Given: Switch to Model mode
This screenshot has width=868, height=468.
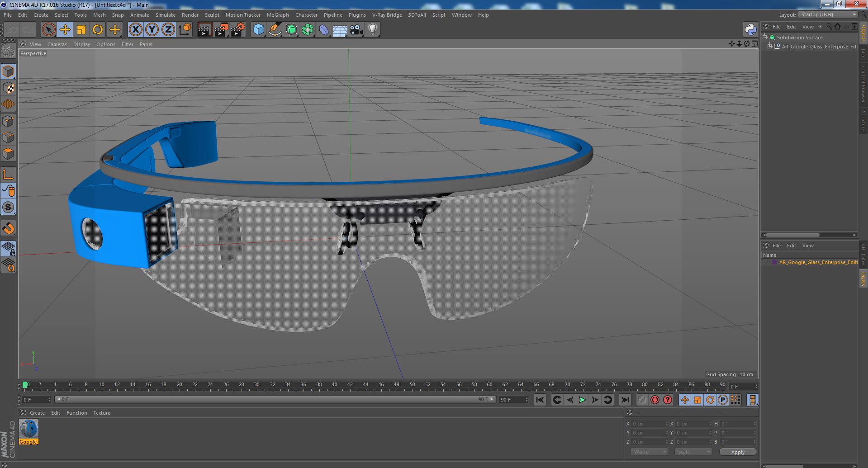Looking at the screenshot, I should (8, 71).
